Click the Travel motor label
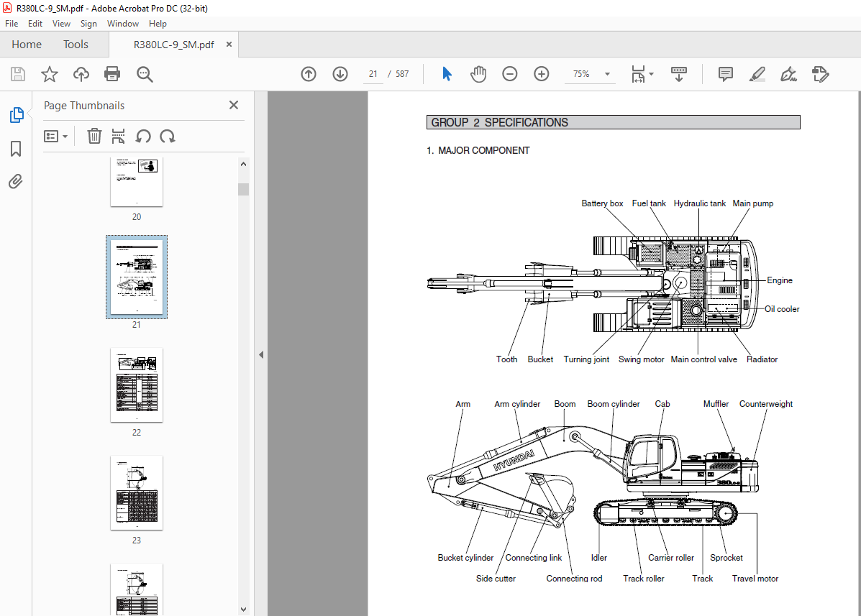 pos(755,578)
